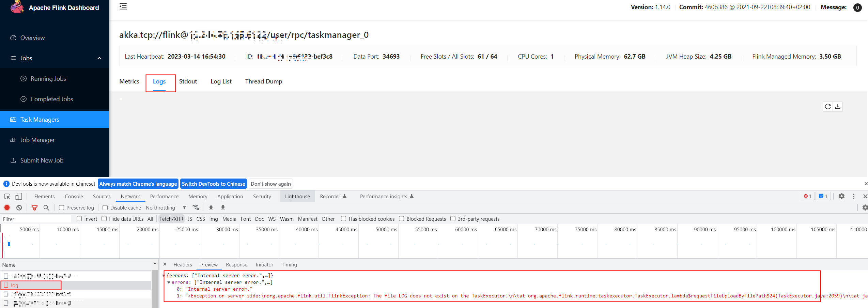Open Completed Jobs in sidebar
Viewport: 868px width, 308px height.
[x=55, y=99]
